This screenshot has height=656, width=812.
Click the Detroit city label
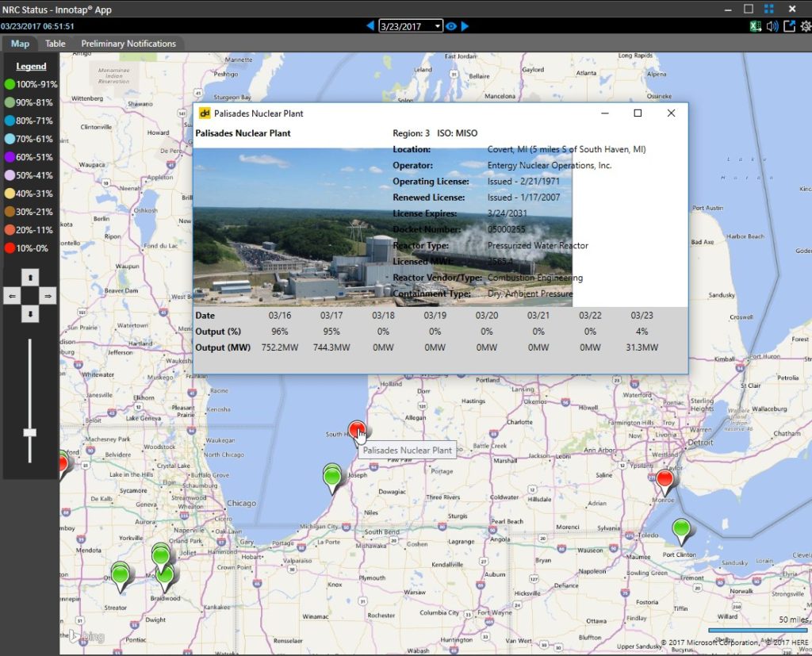click(x=700, y=443)
